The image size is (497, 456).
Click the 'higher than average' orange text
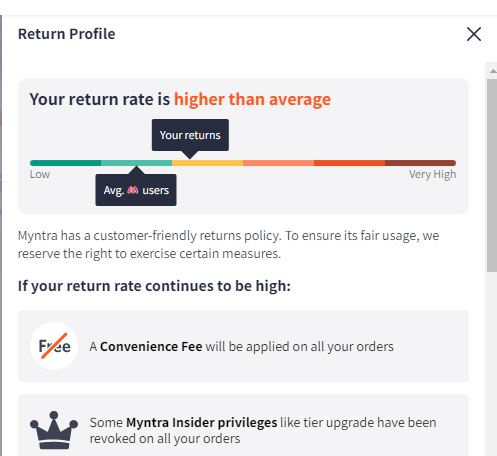[252, 99]
